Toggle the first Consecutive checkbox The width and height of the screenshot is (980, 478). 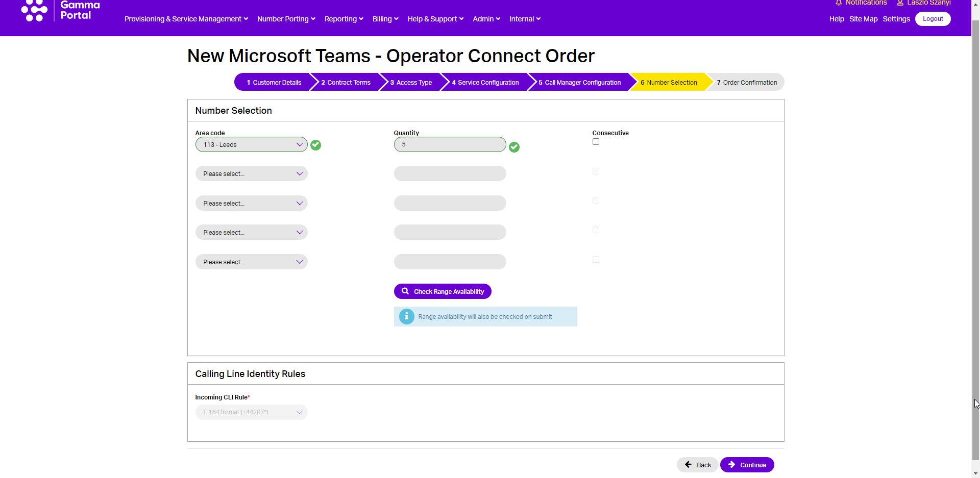(596, 142)
